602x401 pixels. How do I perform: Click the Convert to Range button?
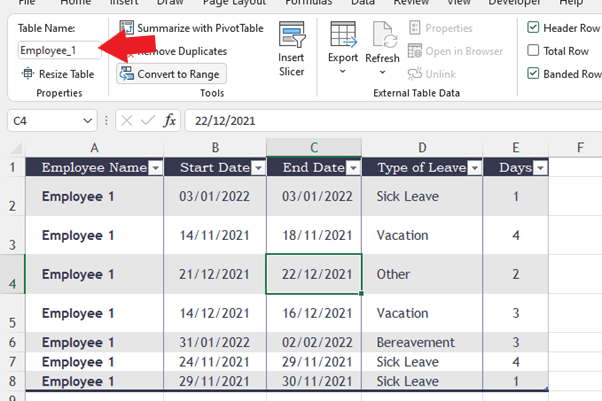coord(172,74)
